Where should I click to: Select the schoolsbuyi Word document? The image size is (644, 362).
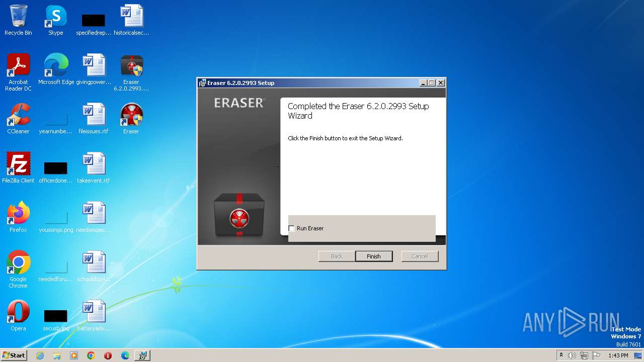[94, 266]
